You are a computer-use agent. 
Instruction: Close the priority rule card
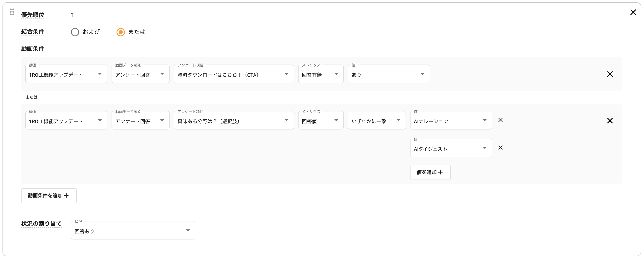coord(633,12)
